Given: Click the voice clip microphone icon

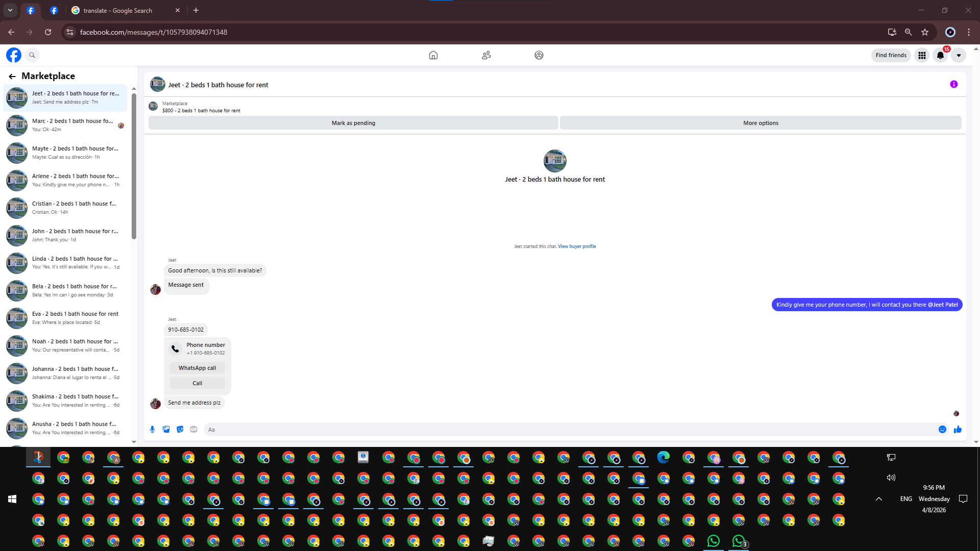Looking at the screenshot, I should tap(152, 430).
